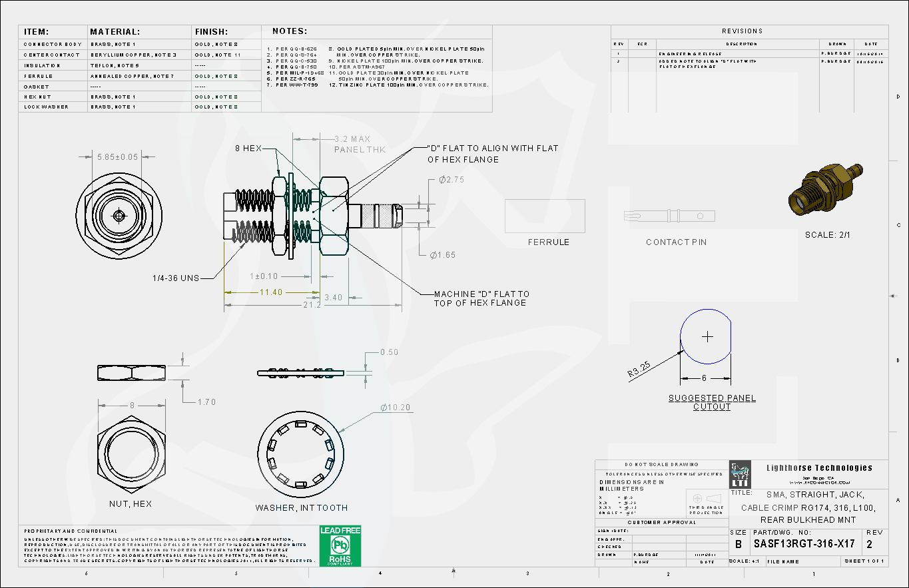Select the ferrule rectangle outline
The image size is (909, 588).
click(x=545, y=216)
